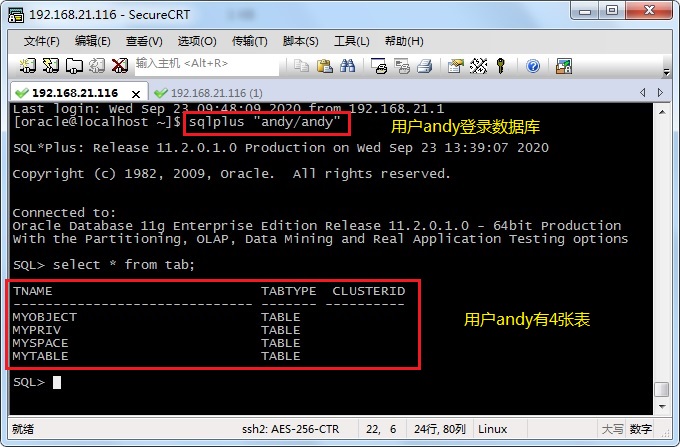680x447 pixels.
Task: Open the 传输(T) menu
Action: pos(250,42)
